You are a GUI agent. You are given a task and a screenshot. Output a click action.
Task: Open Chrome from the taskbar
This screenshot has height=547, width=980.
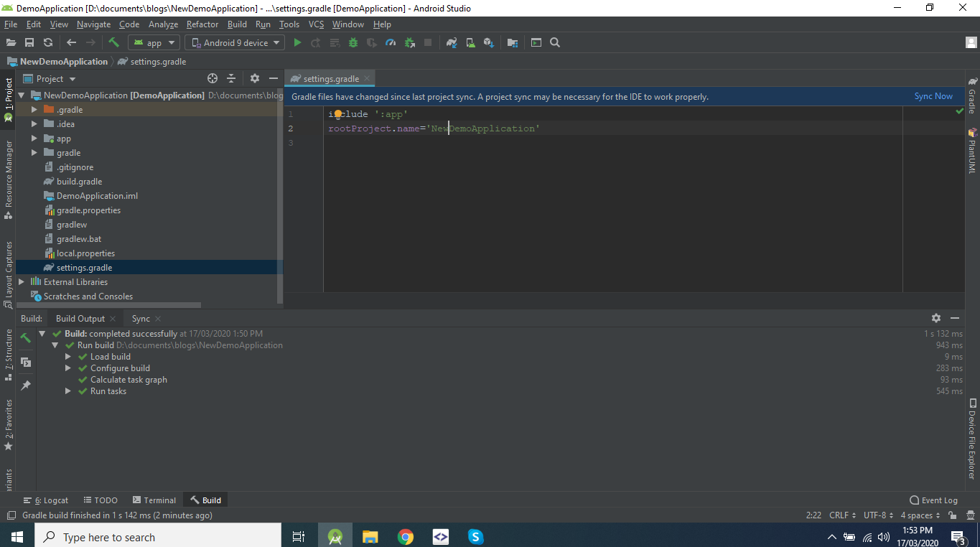406,536
